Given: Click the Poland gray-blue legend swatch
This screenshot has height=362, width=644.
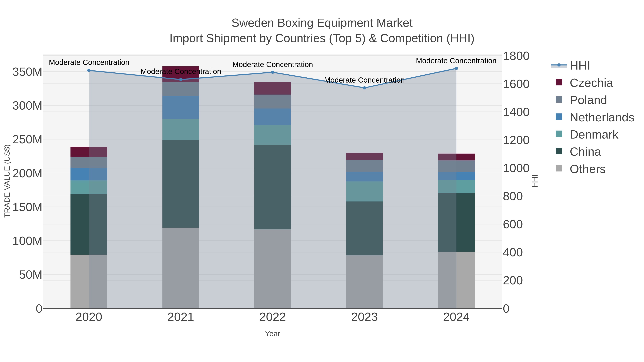Looking at the screenshot, I should 559,99.
